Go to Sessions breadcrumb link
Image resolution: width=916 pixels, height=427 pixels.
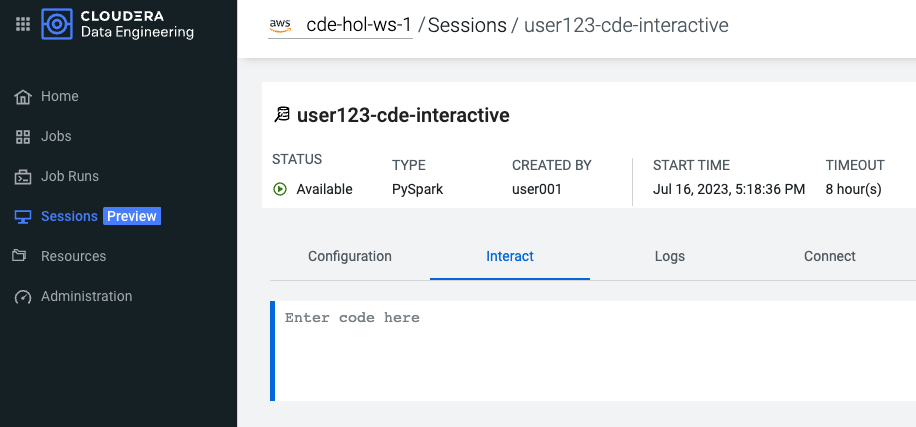point(467,26)
